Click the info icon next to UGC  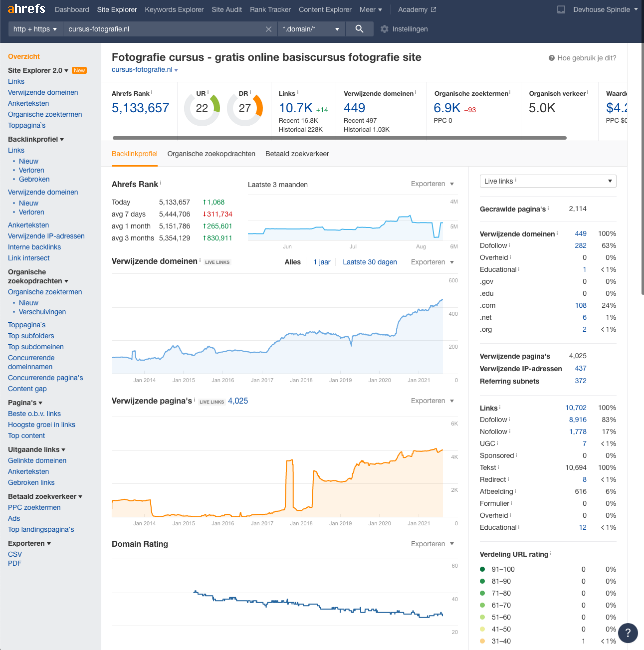pyautogui.click(x=497, y=443)
